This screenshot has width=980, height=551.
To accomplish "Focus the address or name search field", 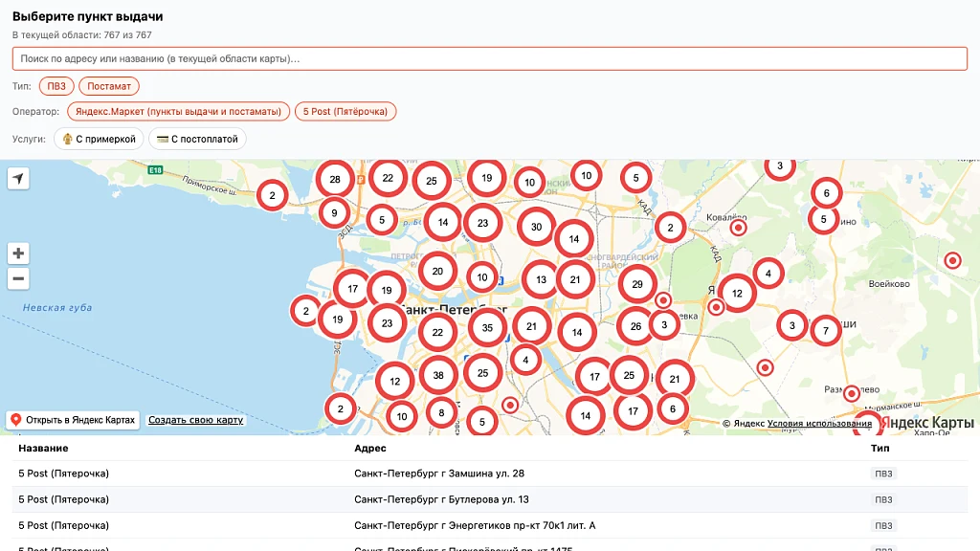I will pyautogui.click(x=489, y=58).
